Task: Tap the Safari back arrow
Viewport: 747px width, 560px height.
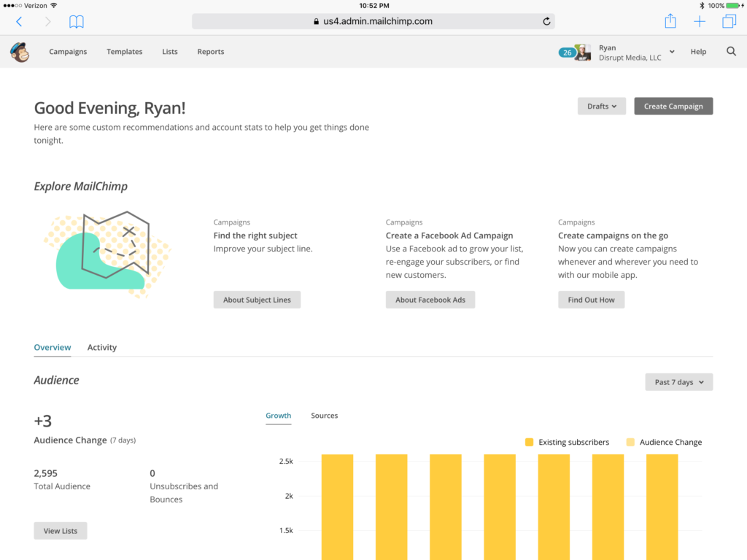Action: [19, 21]
